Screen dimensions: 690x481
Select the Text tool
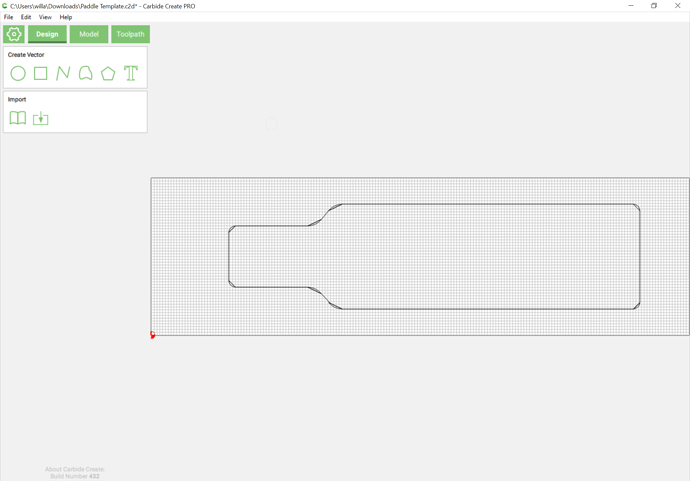click(x=131, y=73)
